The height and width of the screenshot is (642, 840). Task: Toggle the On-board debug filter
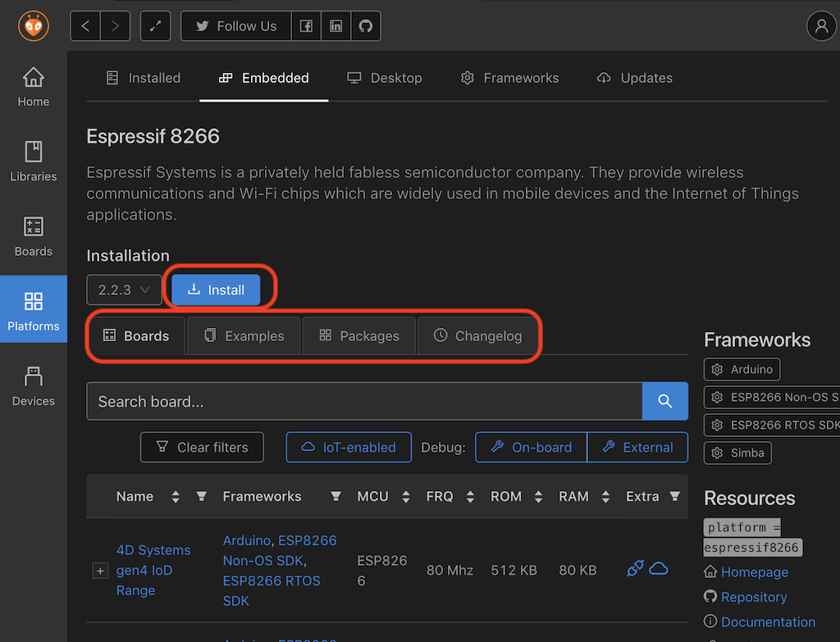[x=532, y=447]
